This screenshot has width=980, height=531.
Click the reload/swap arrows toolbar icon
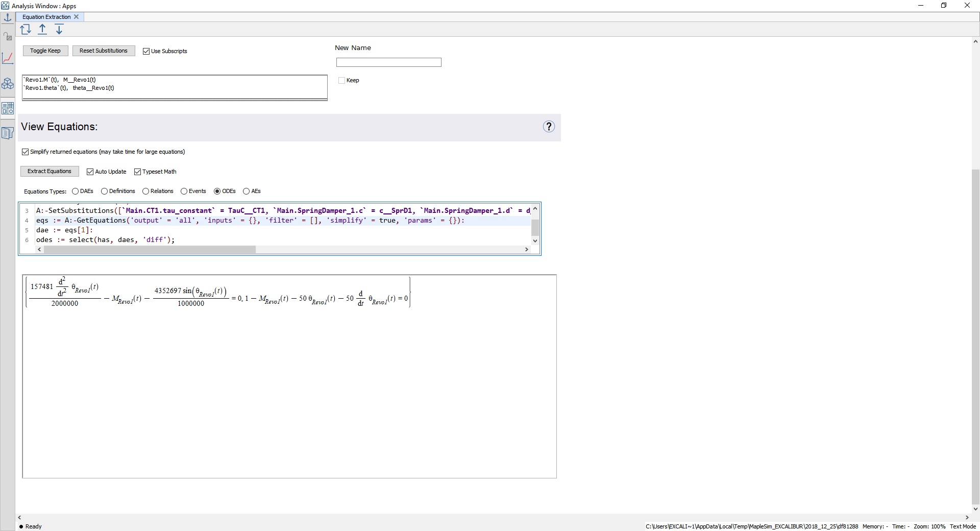click(x=26, y=30)
